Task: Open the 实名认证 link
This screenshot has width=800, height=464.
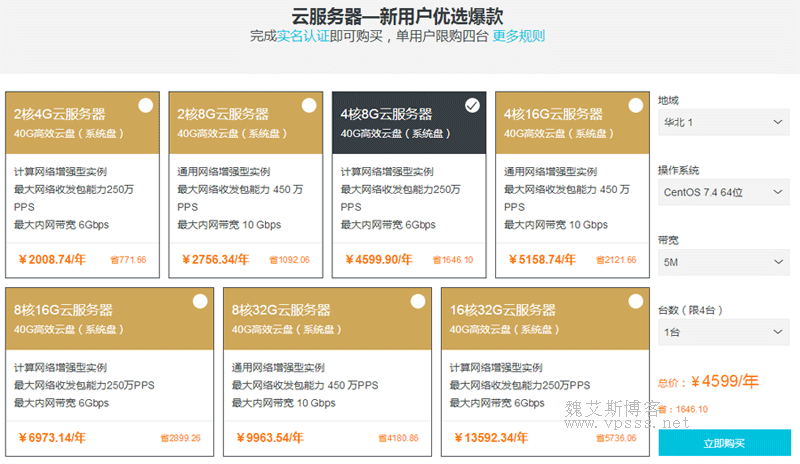Action: tap(302, 36)
